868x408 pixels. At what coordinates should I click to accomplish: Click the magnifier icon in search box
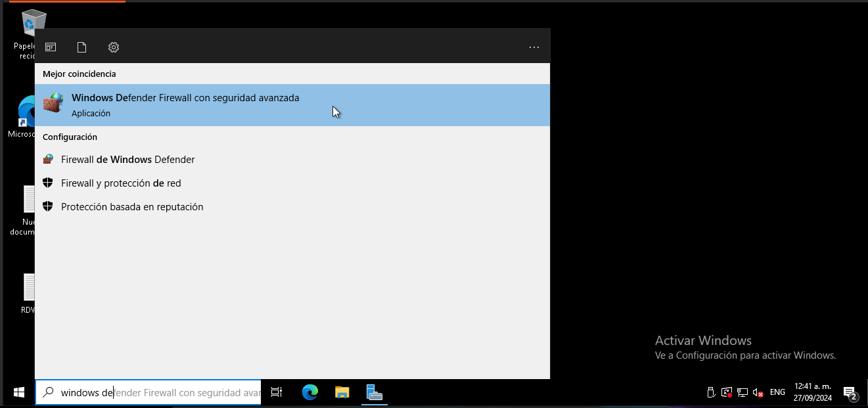coord(48,392)
